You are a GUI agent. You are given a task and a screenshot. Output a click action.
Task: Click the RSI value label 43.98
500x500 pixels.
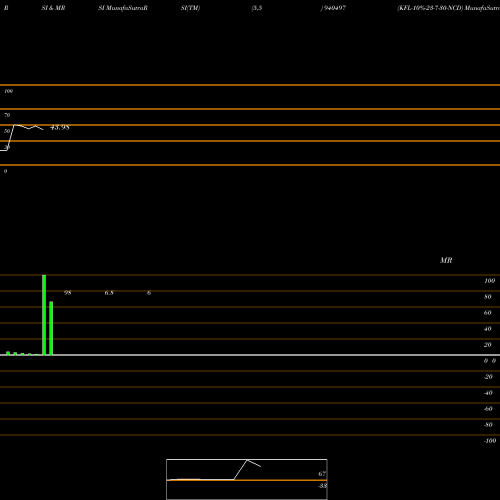(60, 127)
